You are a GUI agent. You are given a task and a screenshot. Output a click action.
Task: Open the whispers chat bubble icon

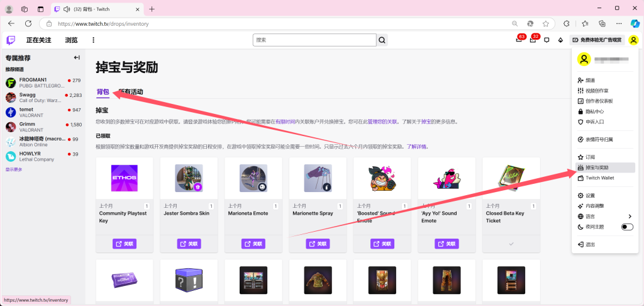pyautogui.click(x=547, y=40)
